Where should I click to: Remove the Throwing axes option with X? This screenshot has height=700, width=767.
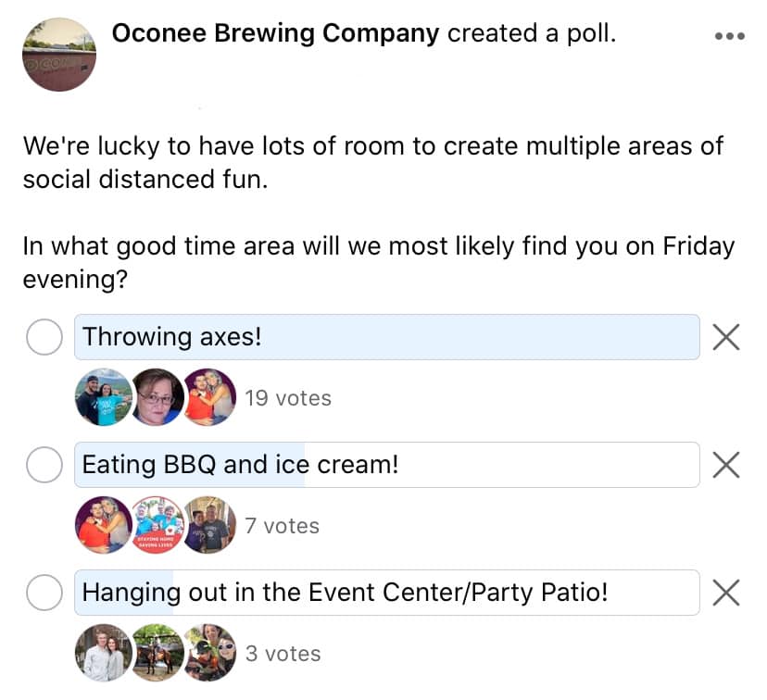pos(726,337)
